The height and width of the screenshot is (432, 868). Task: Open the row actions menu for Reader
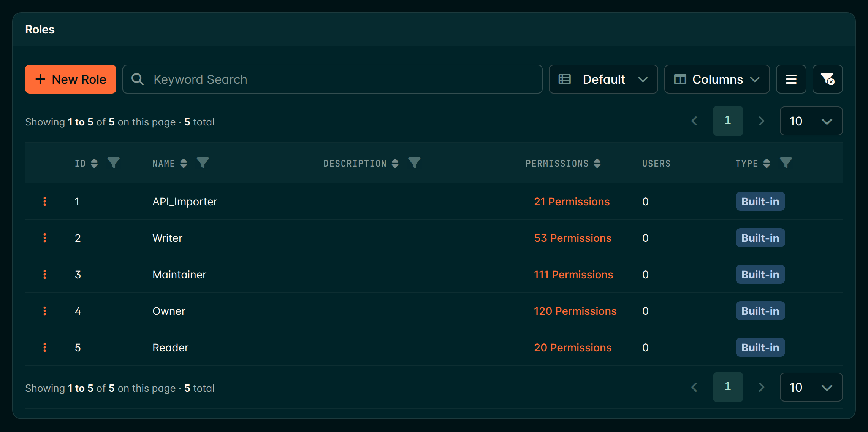45,348
